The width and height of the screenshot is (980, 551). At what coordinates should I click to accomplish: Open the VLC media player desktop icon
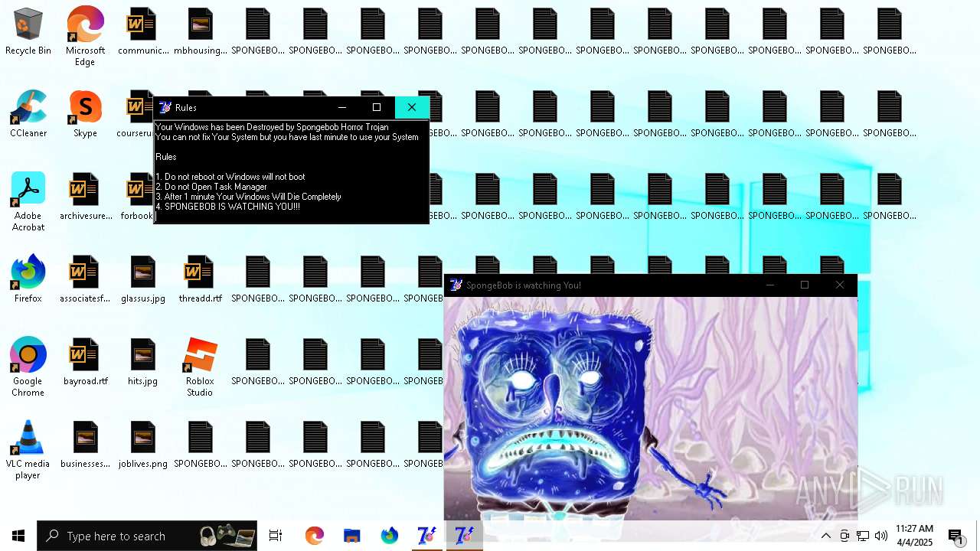[28, 449]
